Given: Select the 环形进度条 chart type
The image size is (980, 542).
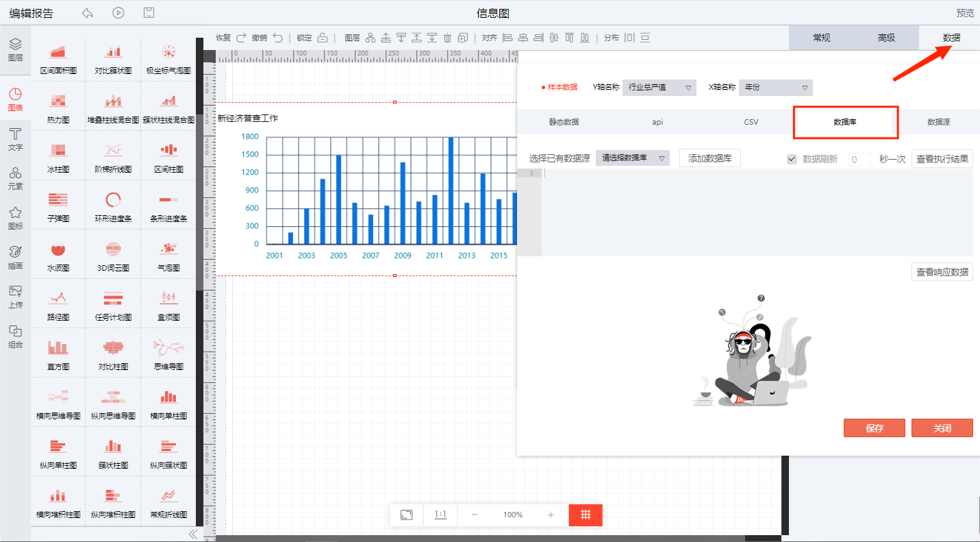Looking at the screenshot, I should click(x=113, y=207).
